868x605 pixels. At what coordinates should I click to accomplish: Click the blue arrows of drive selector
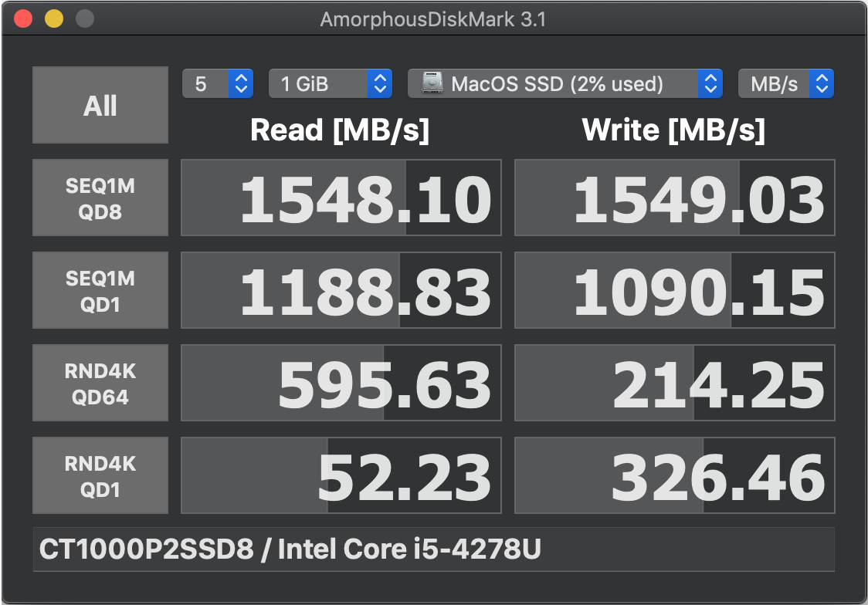710,84
